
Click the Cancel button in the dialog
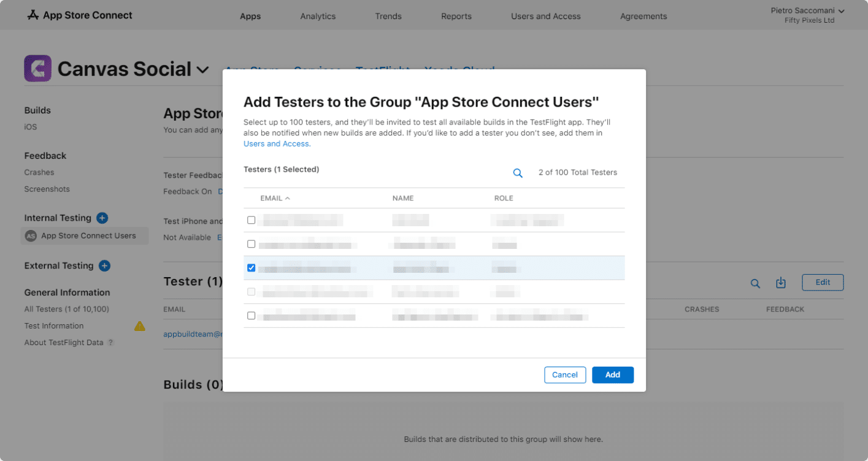coord(565,375)
